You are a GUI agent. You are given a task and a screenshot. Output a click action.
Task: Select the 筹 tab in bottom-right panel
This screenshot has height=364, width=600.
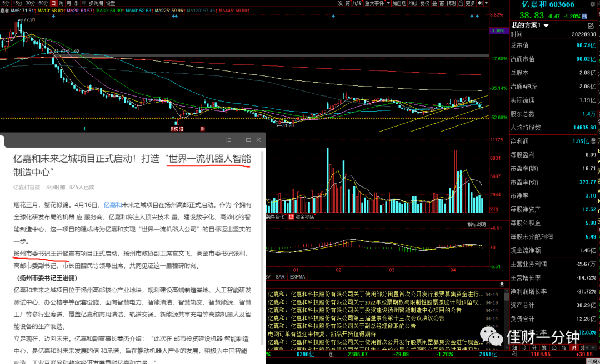coord(544,347)
